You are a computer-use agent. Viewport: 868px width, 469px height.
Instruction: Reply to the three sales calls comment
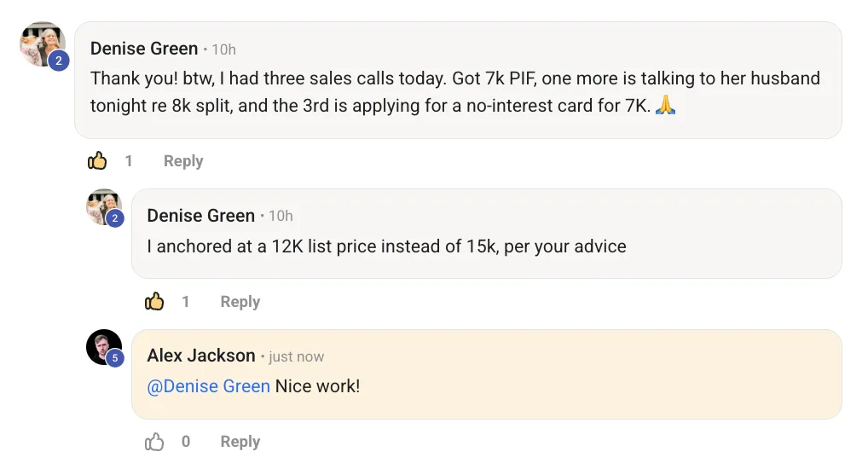click(183, 161)
